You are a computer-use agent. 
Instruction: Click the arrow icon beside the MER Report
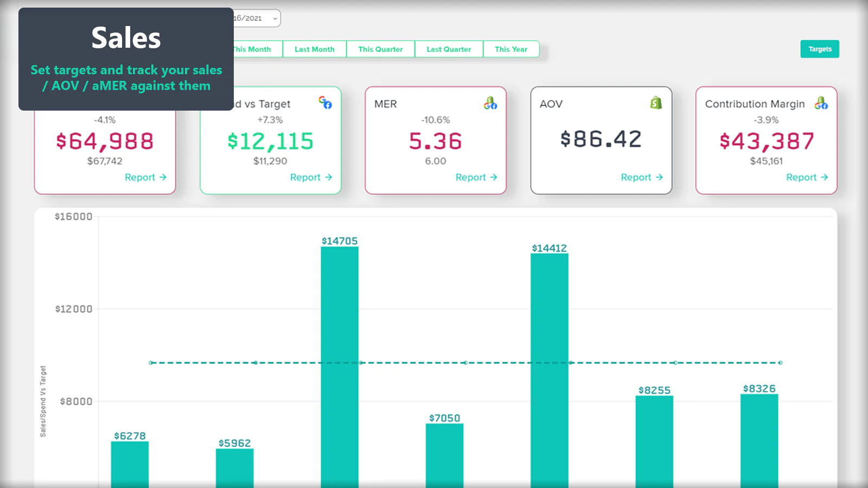(494, 177)
